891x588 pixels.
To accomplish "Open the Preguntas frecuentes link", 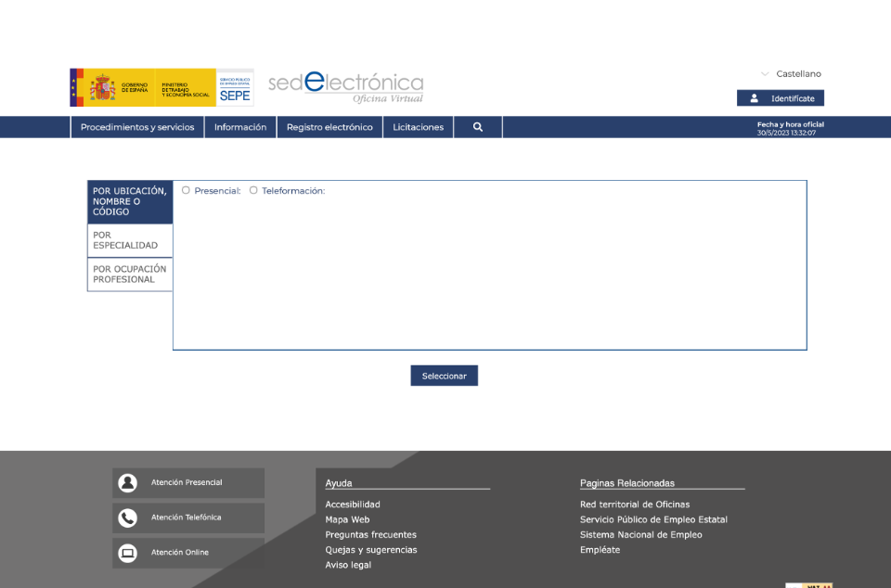I will tap(370, 535).
